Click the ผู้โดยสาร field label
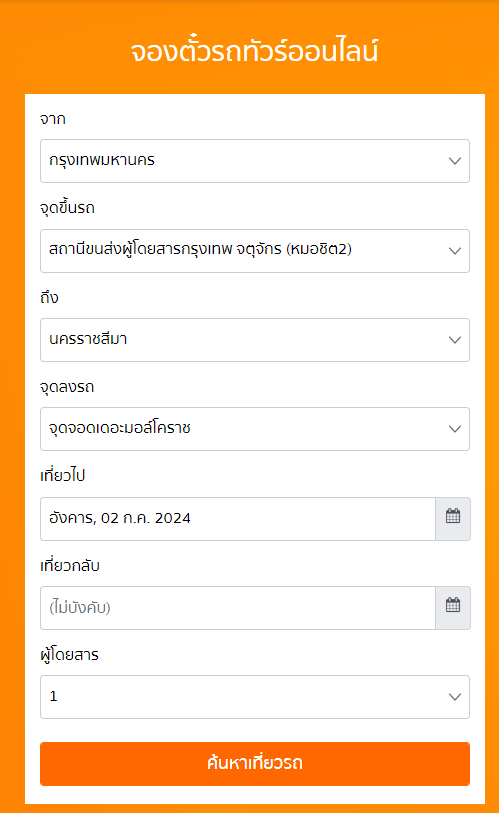Viewport: 499px width, 813px height. [69, 655]
